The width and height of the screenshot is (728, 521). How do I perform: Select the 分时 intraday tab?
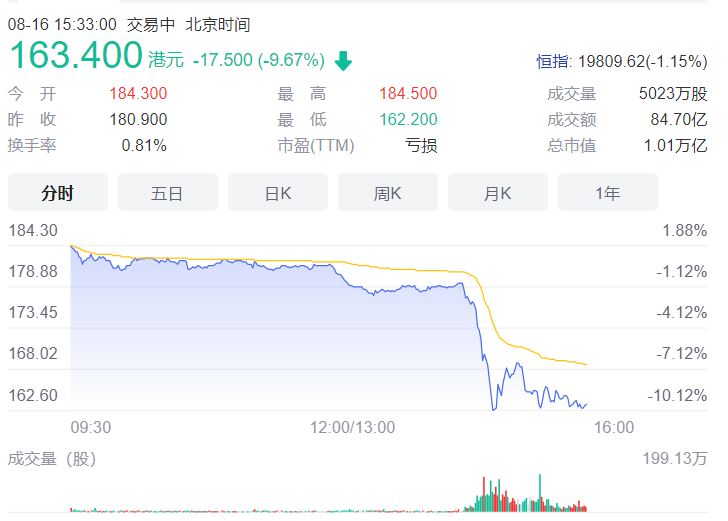pos(58,193)
